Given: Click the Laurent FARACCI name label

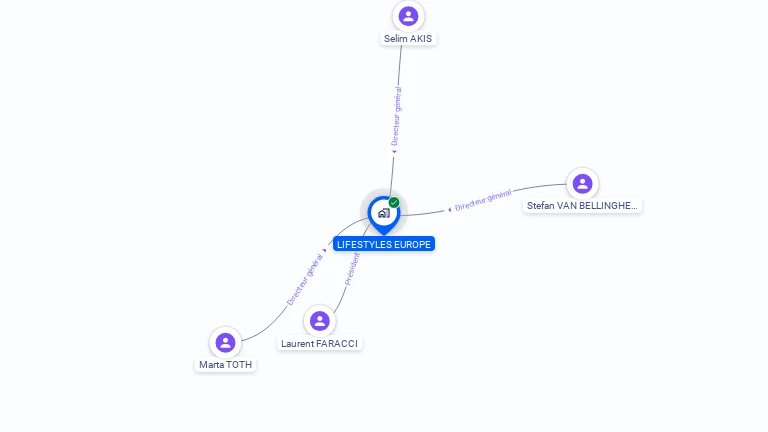Looking at the screenshot, I should pos(319,344).
